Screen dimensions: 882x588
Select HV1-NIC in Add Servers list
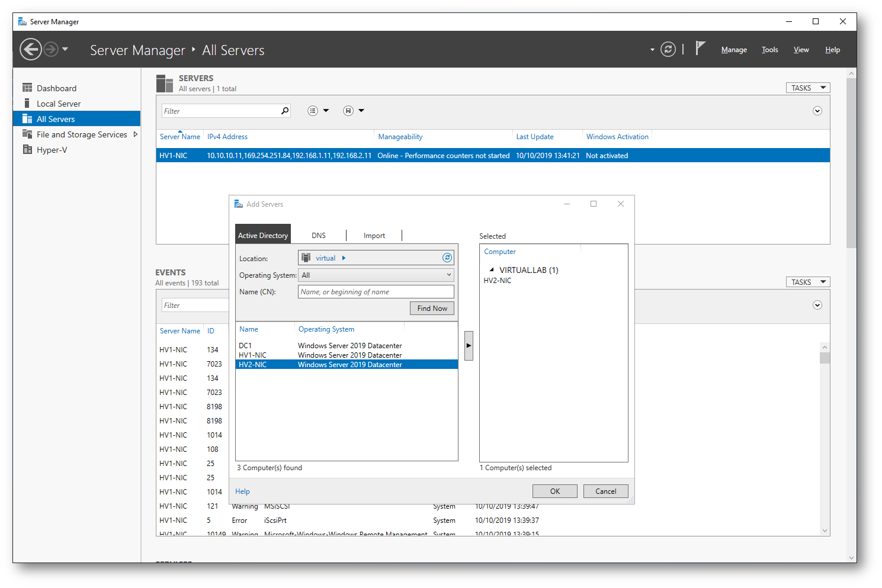tap(347, 355)
